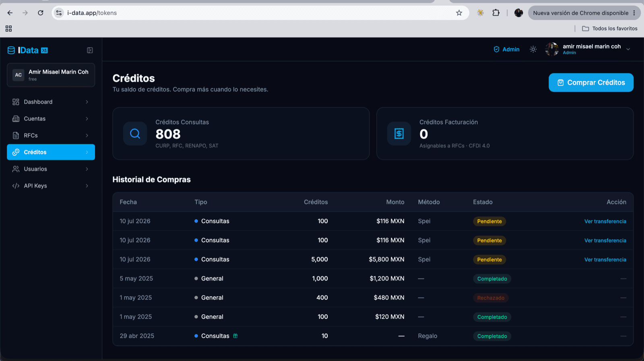Open Ver transferencia for the 5,000 credits row

(x=605, y=260)
